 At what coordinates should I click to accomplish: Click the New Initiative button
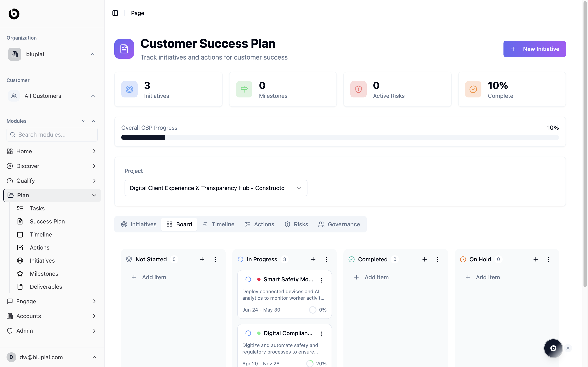tap(534, 49)
